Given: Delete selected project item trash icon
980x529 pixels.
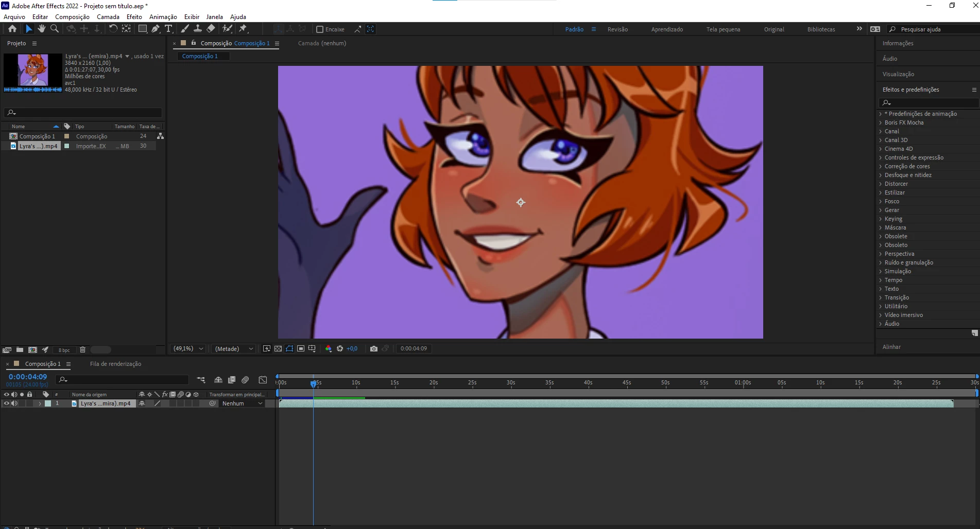Looking at the screenshot, I should 82,350.
